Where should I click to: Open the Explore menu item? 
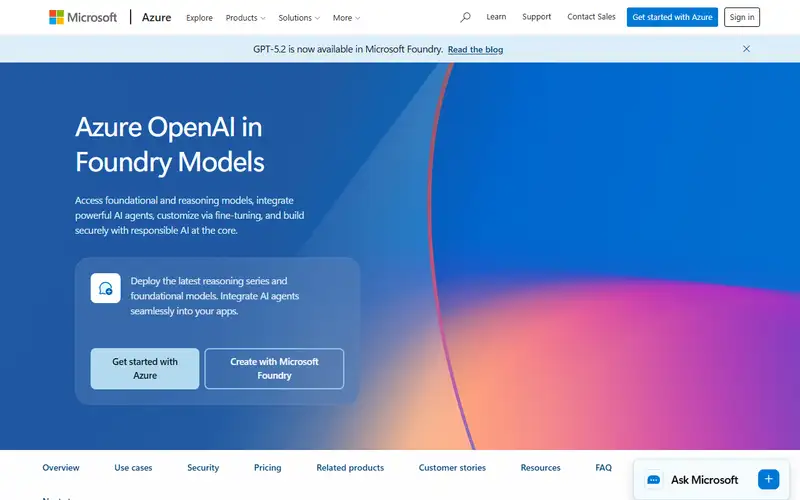199,18
